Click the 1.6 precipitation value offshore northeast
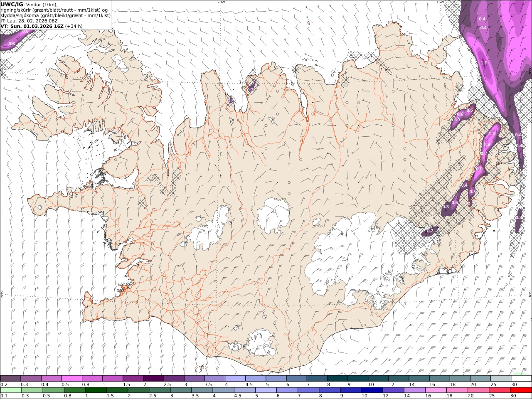 click(x=483, y=63)
